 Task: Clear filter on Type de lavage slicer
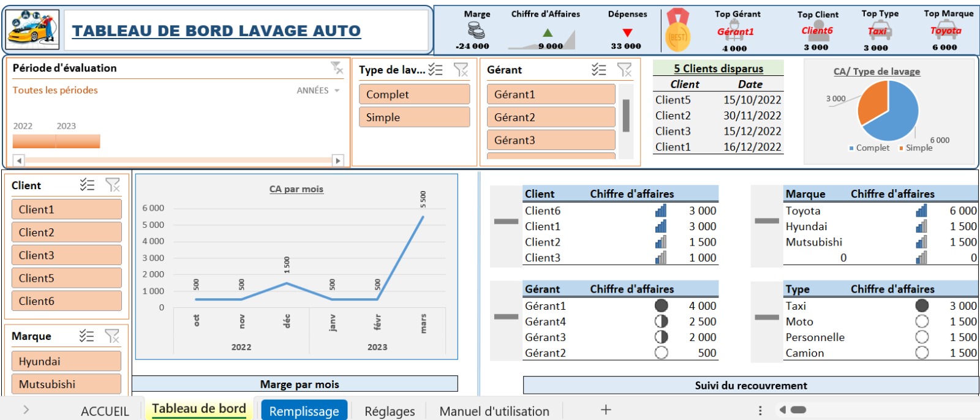coord(461,70)
